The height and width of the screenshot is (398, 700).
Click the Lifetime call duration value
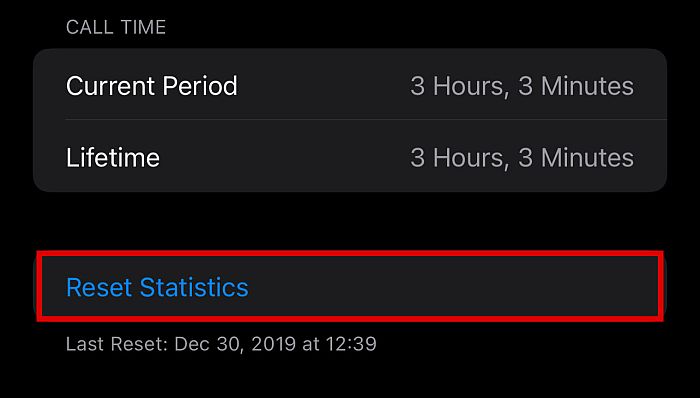[522, 158]
